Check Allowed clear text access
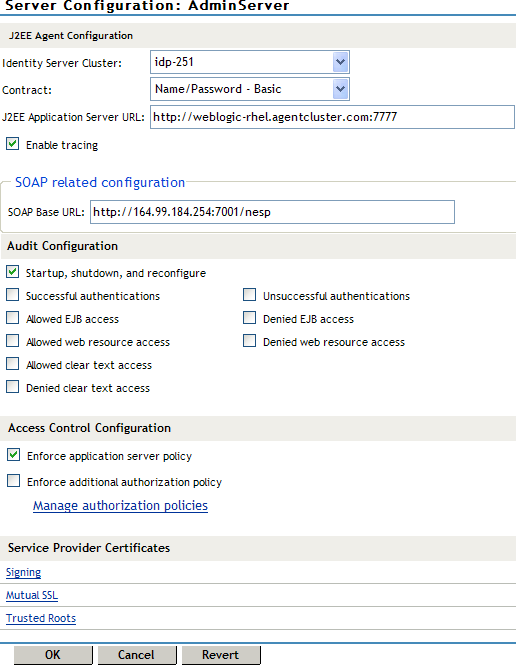516x665 pixels. (13, 364)
